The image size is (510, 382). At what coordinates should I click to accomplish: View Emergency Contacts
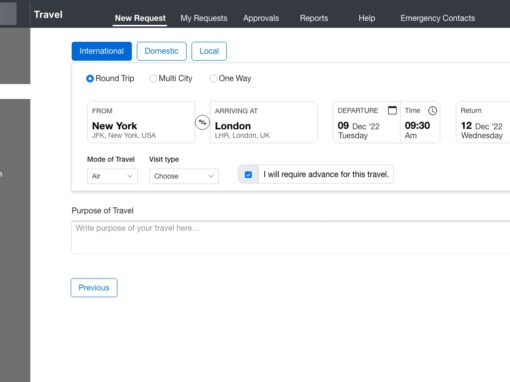[438, 18]
